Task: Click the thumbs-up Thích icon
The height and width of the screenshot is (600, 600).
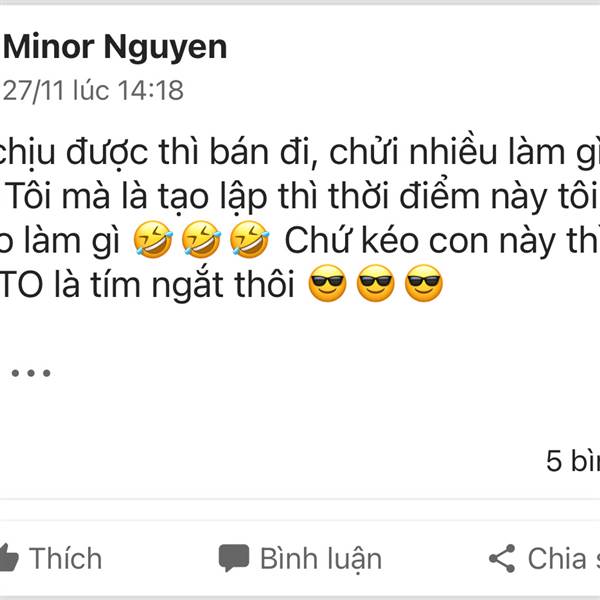Action: point(8,557)
